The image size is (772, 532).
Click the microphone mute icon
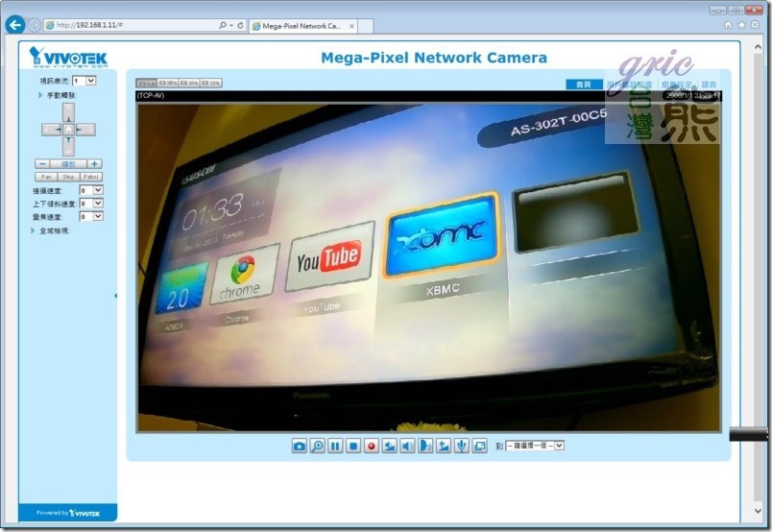click(x=461, y=446)
